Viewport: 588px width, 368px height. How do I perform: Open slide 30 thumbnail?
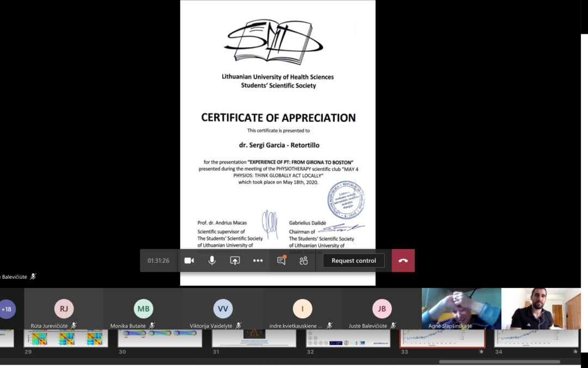point(160,338)
